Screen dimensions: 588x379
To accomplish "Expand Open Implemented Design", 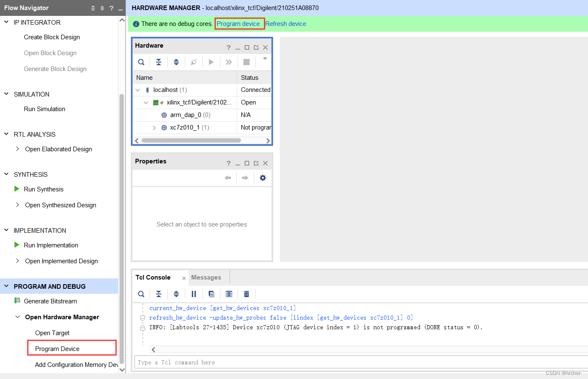I will tap(17, 261).
